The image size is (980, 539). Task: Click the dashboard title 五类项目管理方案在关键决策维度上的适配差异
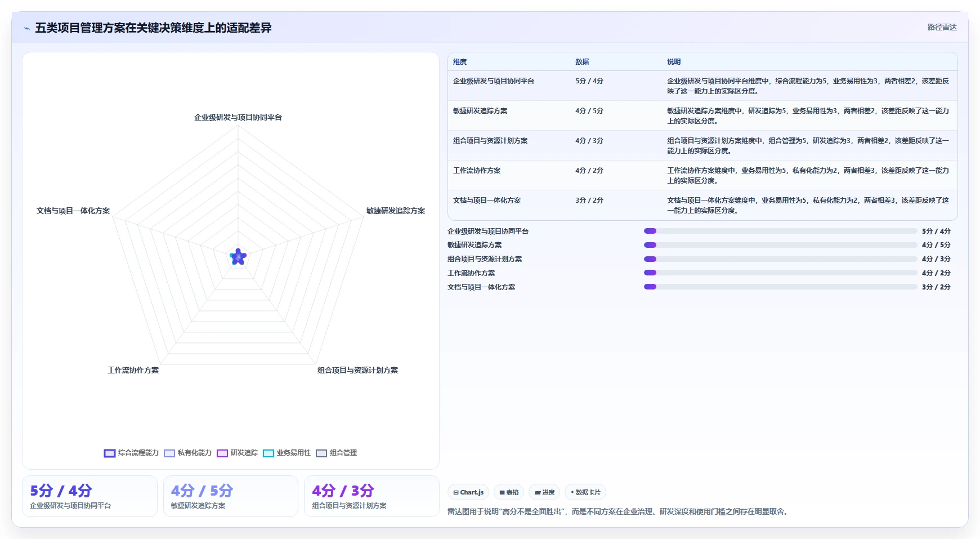coord(153,28)
